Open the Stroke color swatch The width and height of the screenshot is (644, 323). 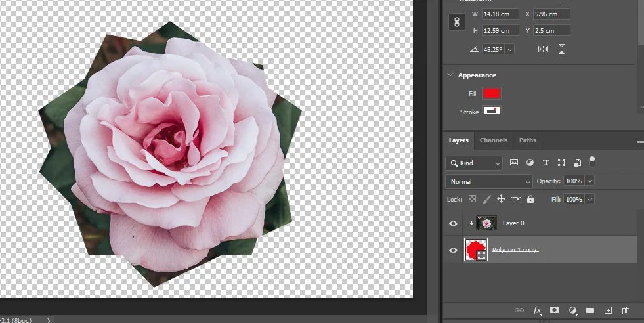492,110
